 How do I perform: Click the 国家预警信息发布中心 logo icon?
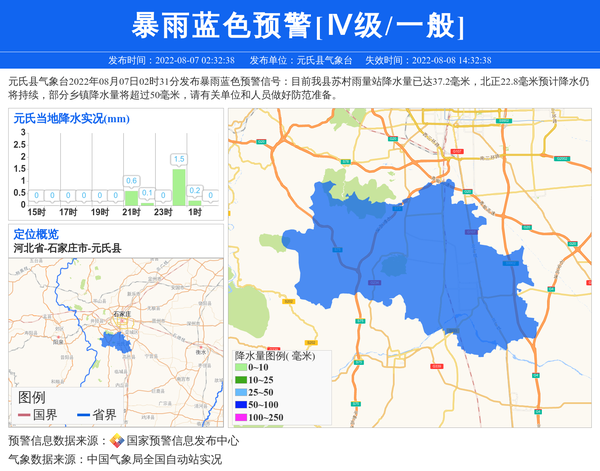(117, 441)
